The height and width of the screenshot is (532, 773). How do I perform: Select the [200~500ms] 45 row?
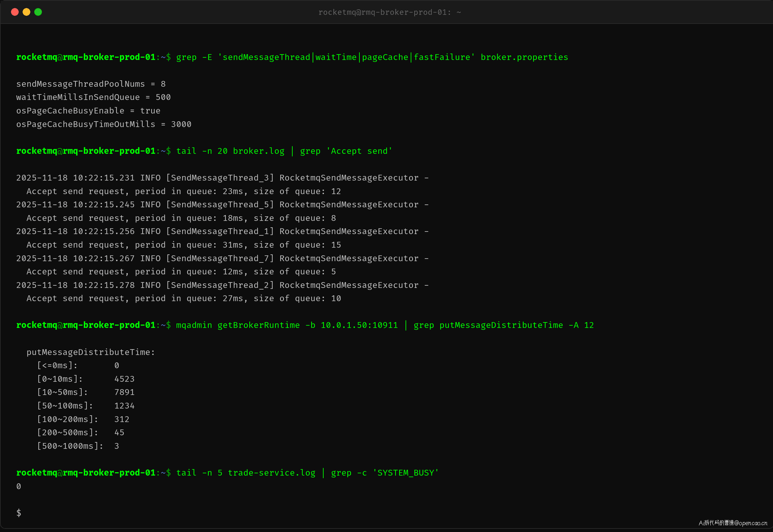coord(80,433)
